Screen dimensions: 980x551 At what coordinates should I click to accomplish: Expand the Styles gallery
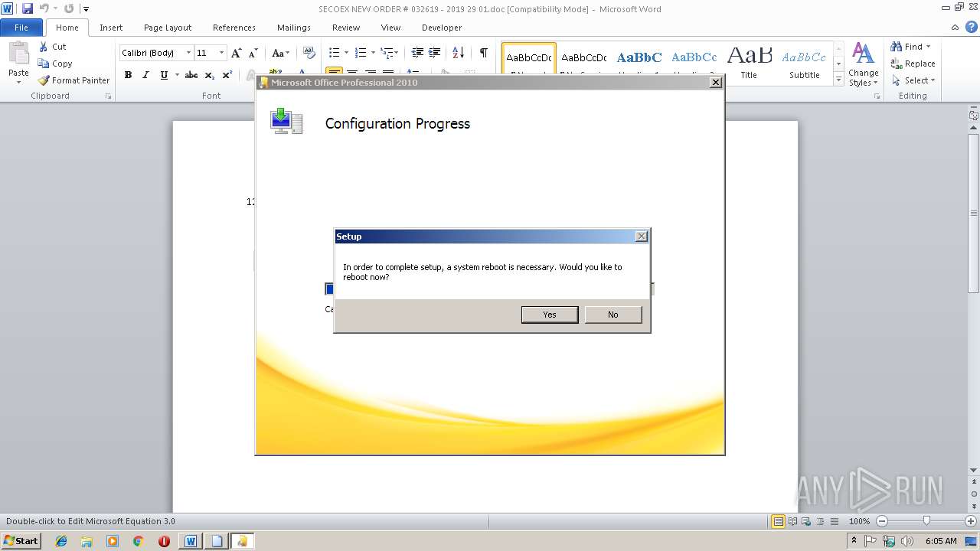(x=839, y=80)
